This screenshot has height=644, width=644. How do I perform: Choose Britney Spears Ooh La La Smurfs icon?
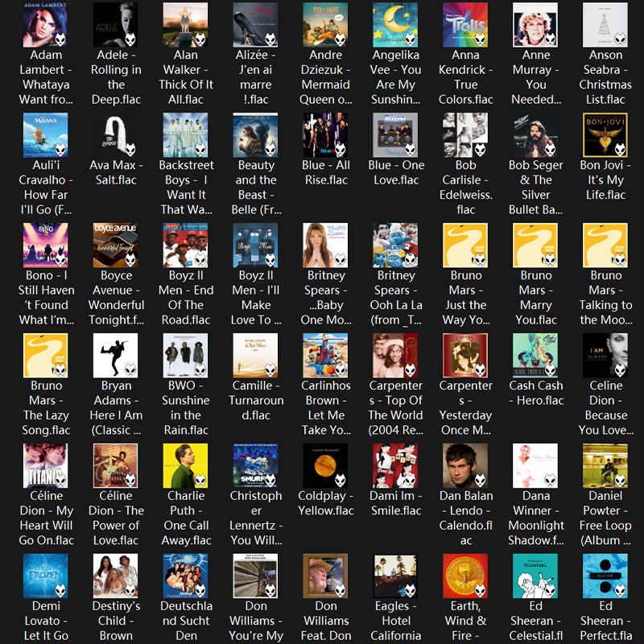point(395,246)
